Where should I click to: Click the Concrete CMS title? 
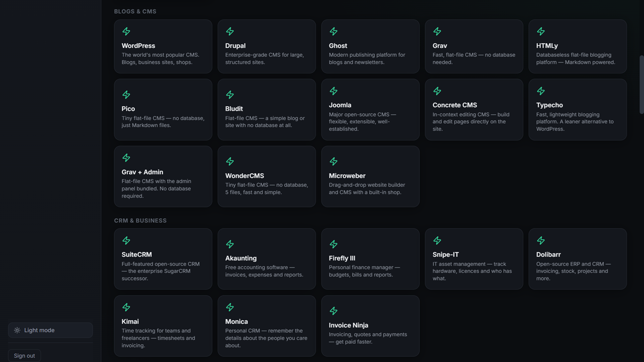[x=455, y=105]
